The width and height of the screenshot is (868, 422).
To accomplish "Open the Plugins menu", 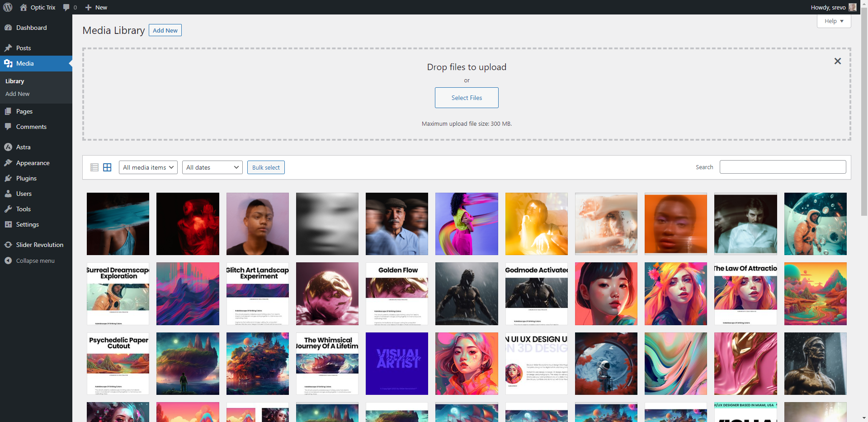I will tap(36, 178).
